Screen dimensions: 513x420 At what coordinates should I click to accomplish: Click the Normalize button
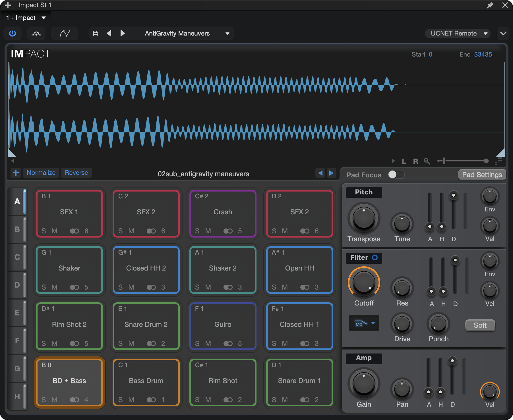click(x=41, y=173)
